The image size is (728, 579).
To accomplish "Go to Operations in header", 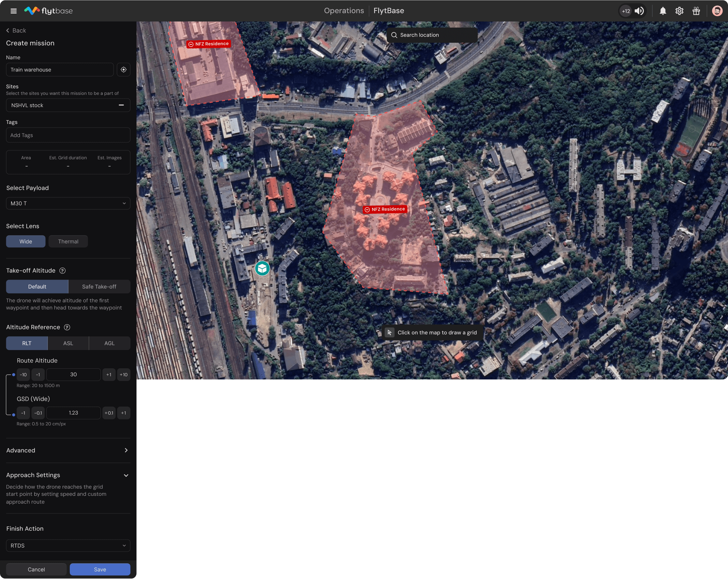I will click(x=344, y=11).
